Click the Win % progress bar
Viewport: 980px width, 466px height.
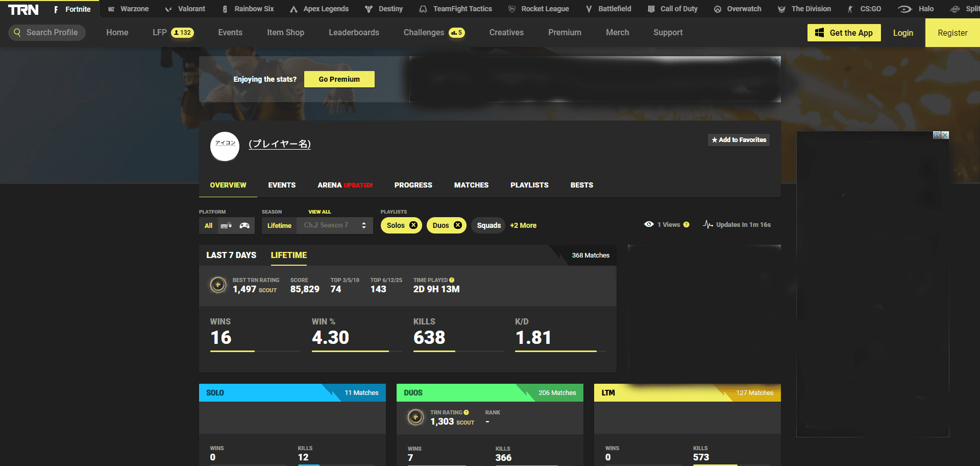(x=357, y=351)
